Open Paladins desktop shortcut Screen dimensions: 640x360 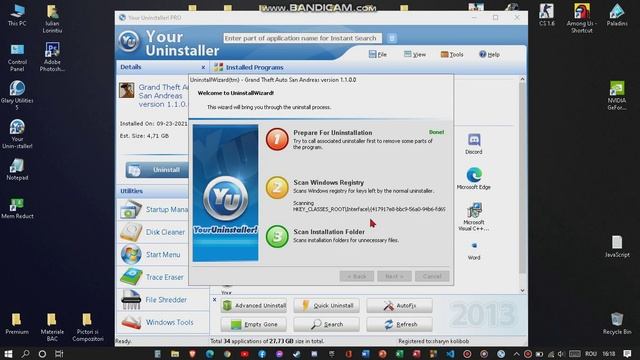(617, 15)
